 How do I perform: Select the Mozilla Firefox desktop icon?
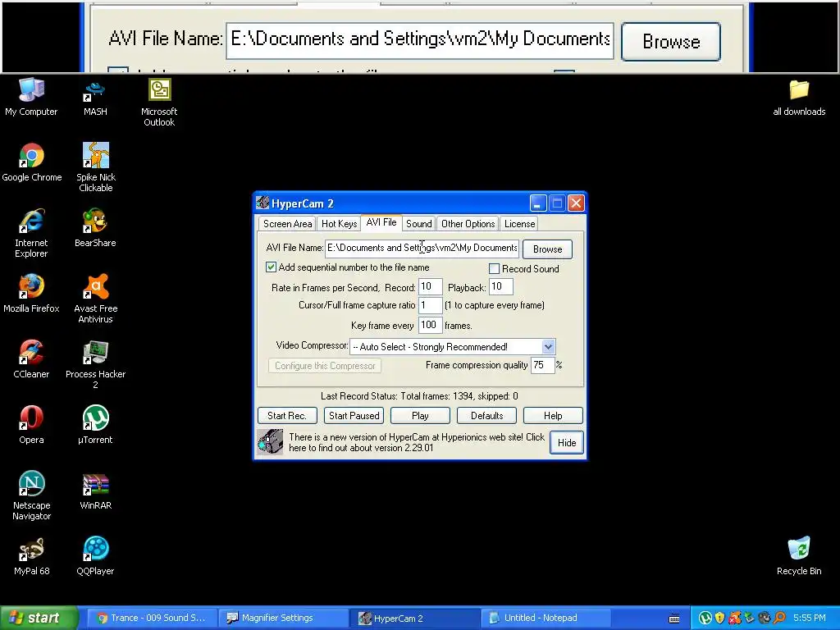pyautogui.click(x=31, y=294)
